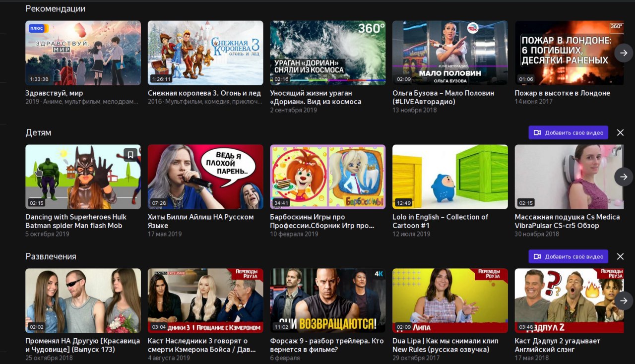The width and height of the screenshot is (635, 364).
Task: Click title Массажная подушка Cs Medica VibraPulsar
Action: tap(567, 221)
